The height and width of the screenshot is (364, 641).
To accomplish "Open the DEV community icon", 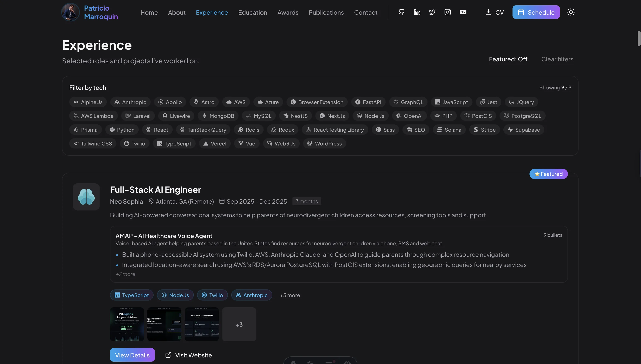I will pyautogui.click(x=463, y=12).
